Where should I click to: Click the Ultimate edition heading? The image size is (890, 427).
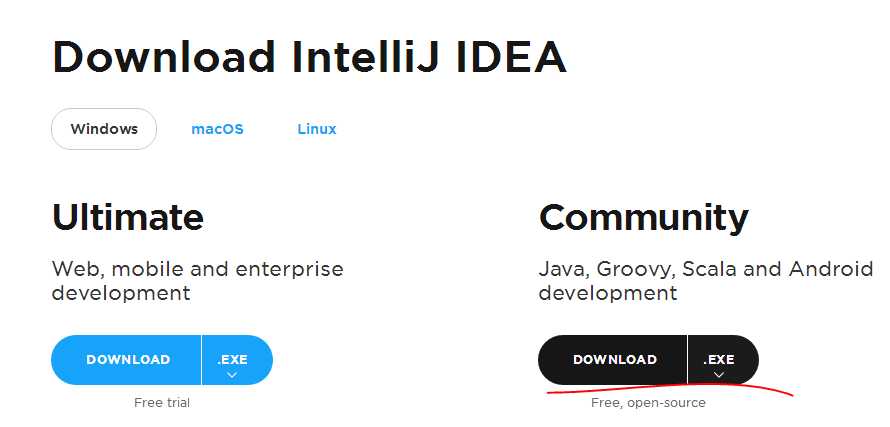127,217
